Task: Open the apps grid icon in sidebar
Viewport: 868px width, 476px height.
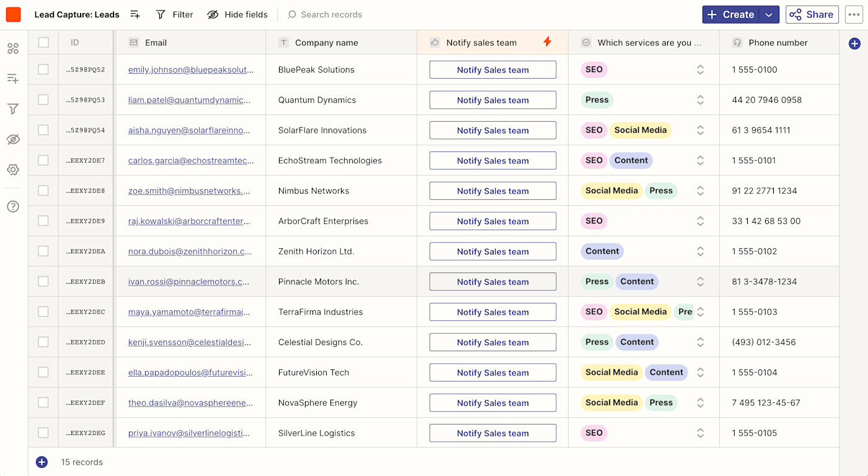Action: point(13,48)
